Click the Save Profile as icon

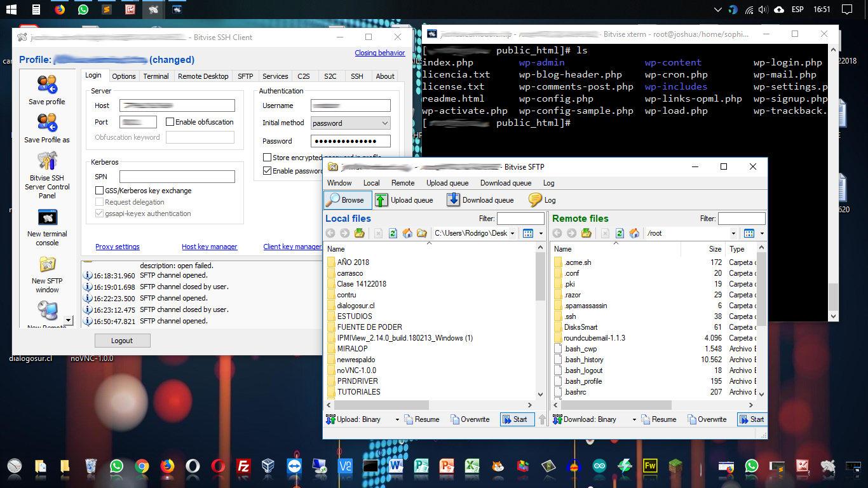47,123
